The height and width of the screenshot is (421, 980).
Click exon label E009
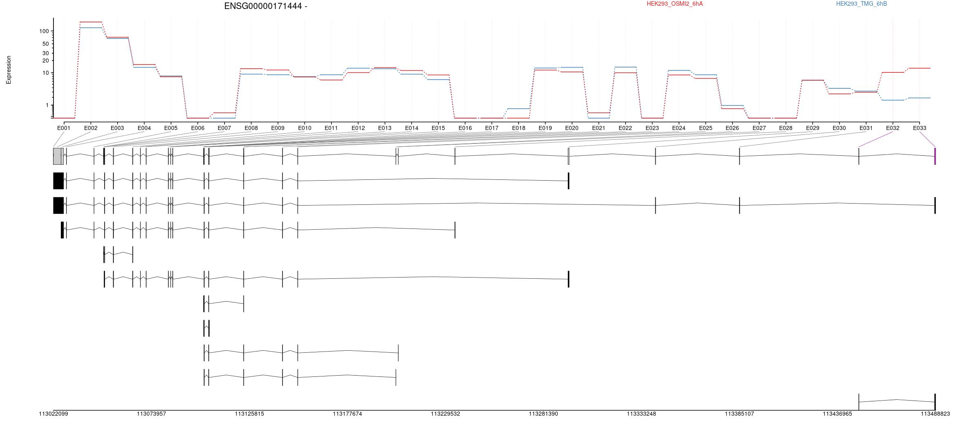coord(278,128)
